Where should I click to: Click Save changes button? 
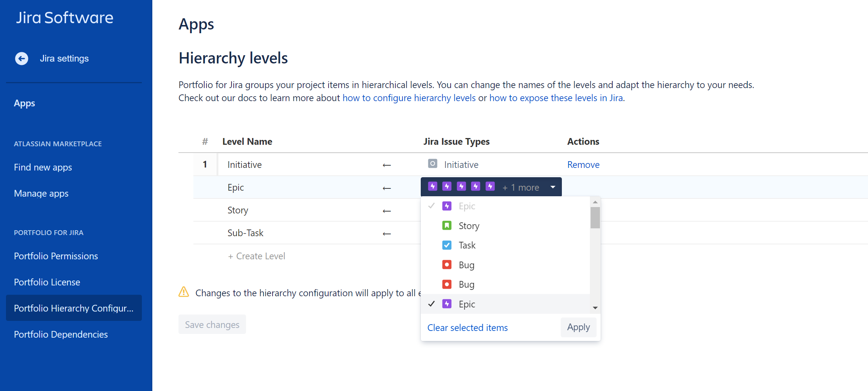[x=212, y=324]
